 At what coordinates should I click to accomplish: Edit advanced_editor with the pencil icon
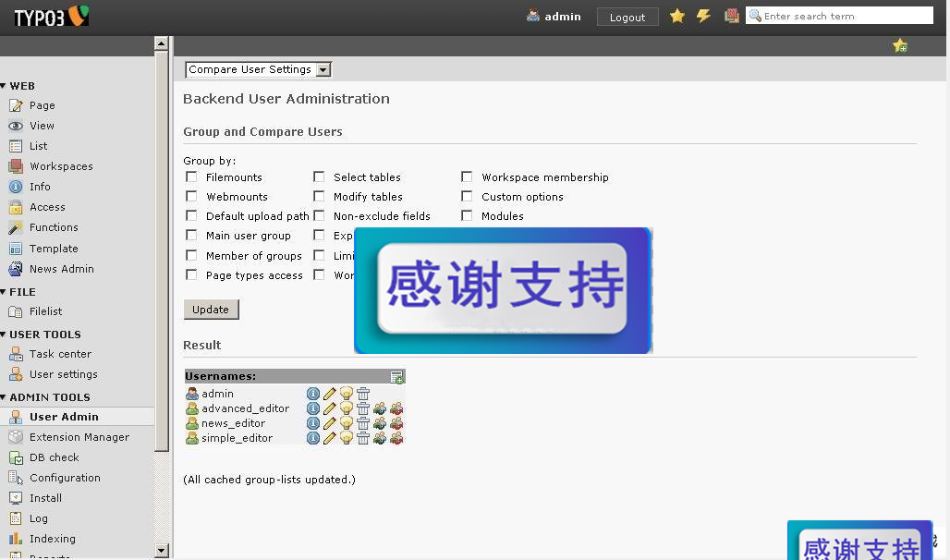(x=330, y=408)
